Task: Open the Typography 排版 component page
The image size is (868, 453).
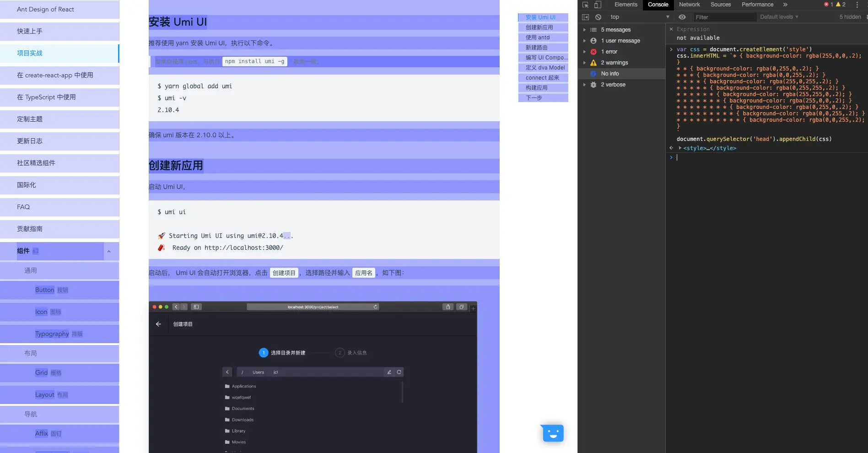Action: pyautogui.click(x=59, y=334)
